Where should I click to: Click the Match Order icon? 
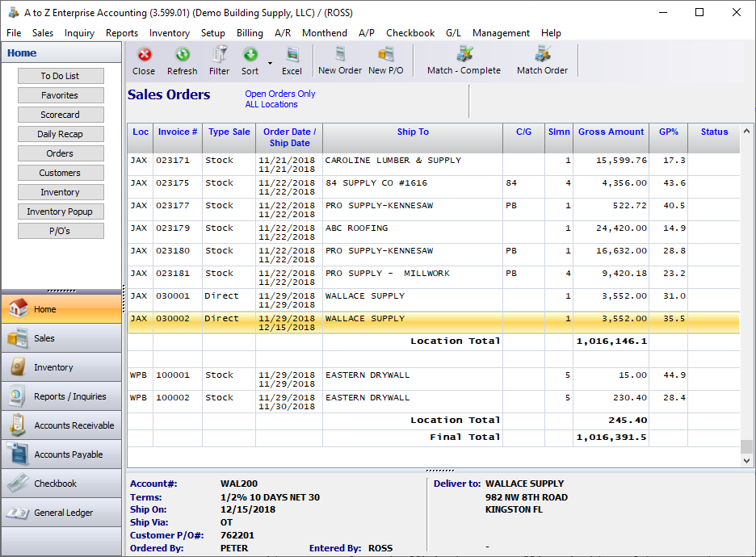click(x=542, y=61)
